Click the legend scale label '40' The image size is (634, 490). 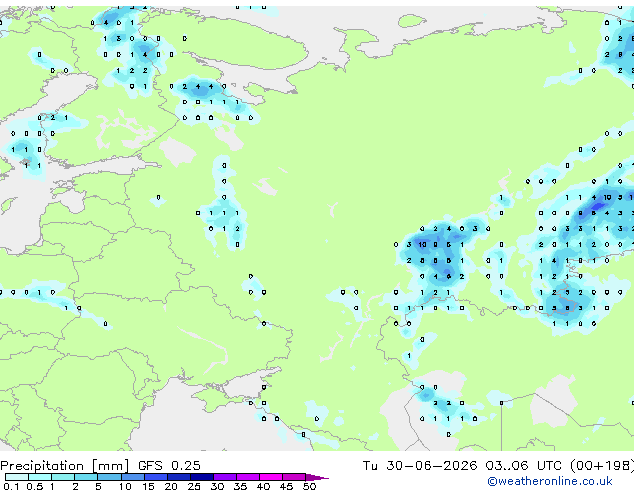(x=263, y=486)
